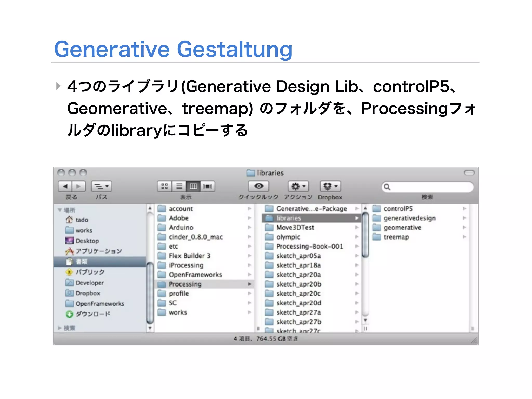Go back with the Finder back arrow
The height and width of the screenshot is (399, 532).
click(65, 186)
